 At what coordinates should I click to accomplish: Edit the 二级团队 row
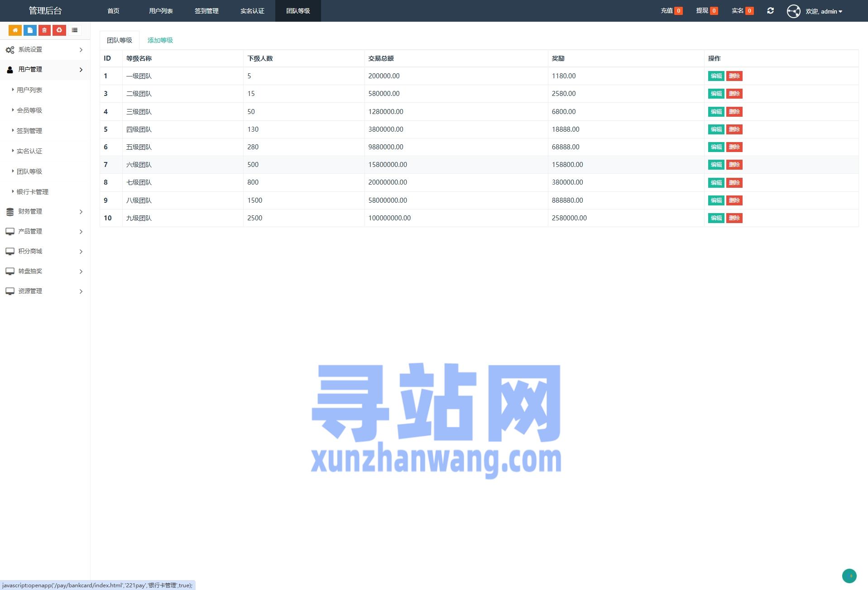716,94
